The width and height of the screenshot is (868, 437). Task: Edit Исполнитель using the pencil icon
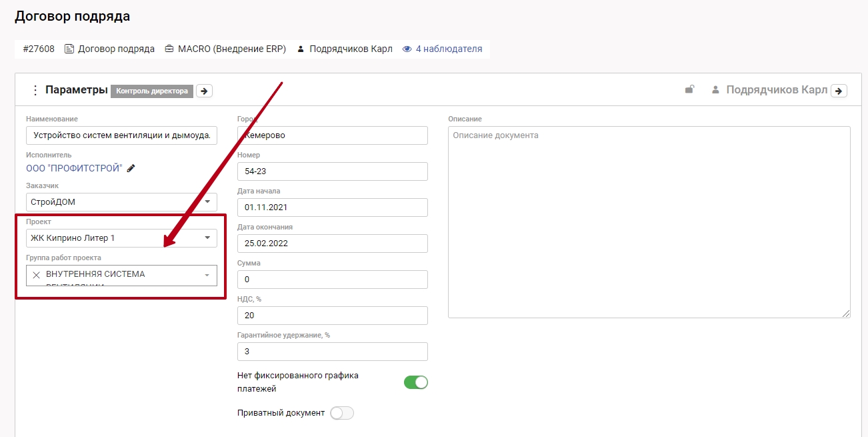click(131, 168)
